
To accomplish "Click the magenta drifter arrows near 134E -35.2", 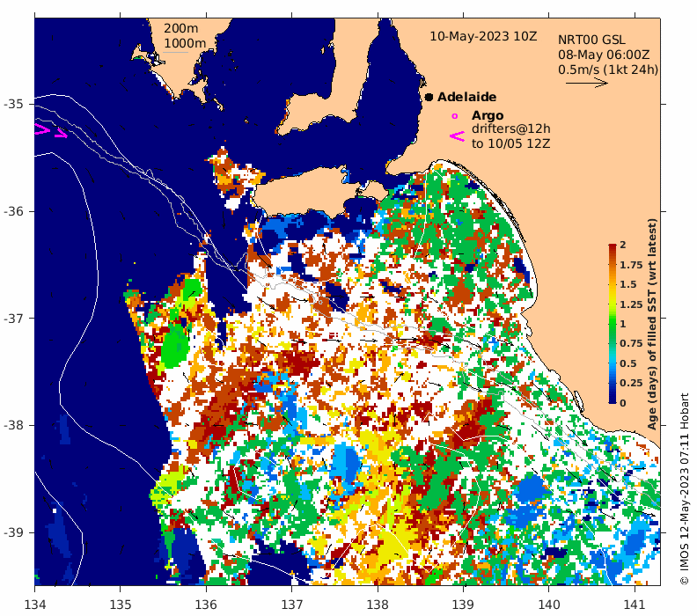I will (51, 131).
